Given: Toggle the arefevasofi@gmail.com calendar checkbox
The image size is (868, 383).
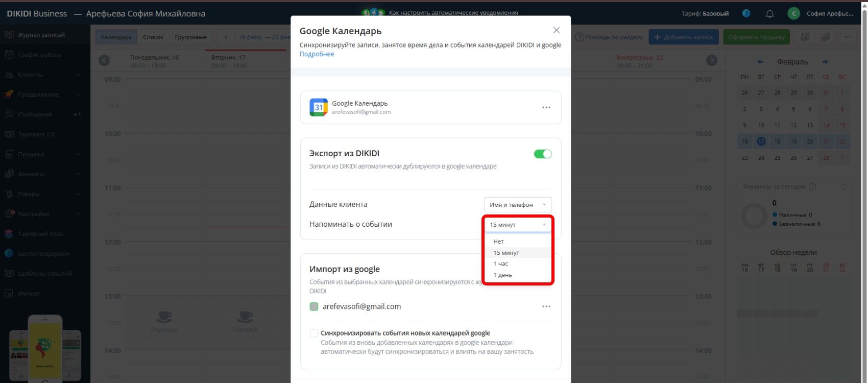Looking at the screenshot, I should 314,306.
